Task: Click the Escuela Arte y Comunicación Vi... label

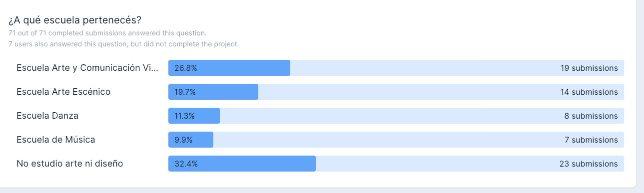Action: point(88,68)
